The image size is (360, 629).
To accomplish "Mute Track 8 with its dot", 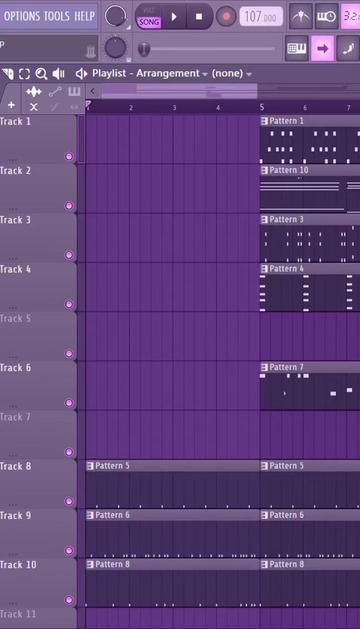I will [x=69, y=501].
